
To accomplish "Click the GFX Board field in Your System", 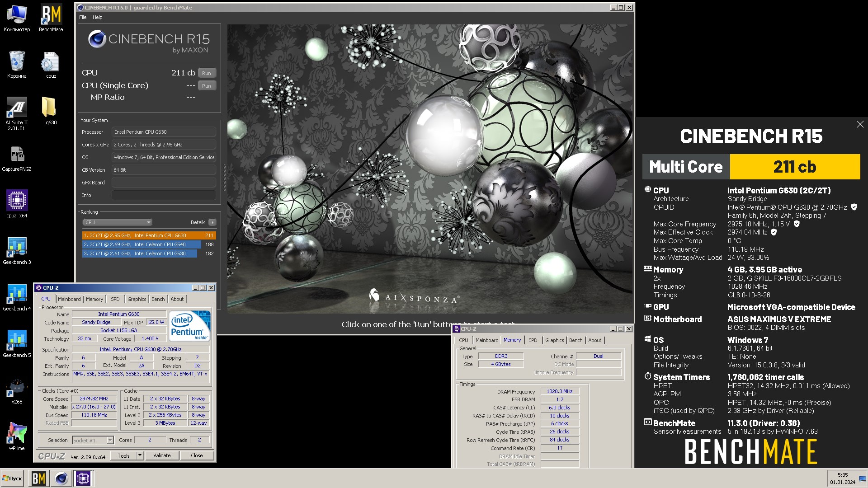I will click(164, 183).
